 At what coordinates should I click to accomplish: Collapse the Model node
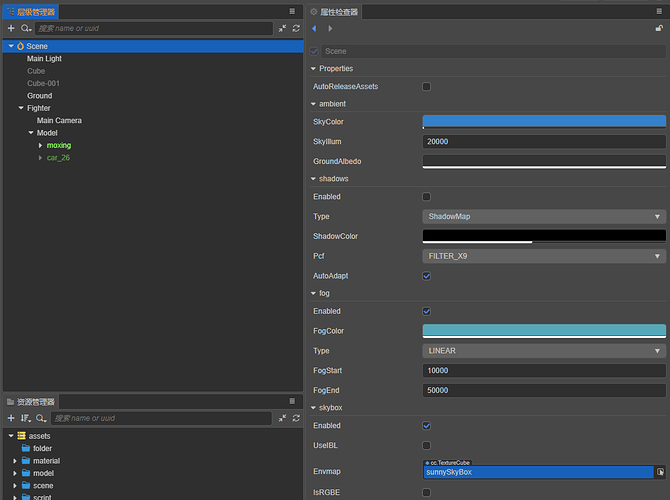click(x=31, y=132)
